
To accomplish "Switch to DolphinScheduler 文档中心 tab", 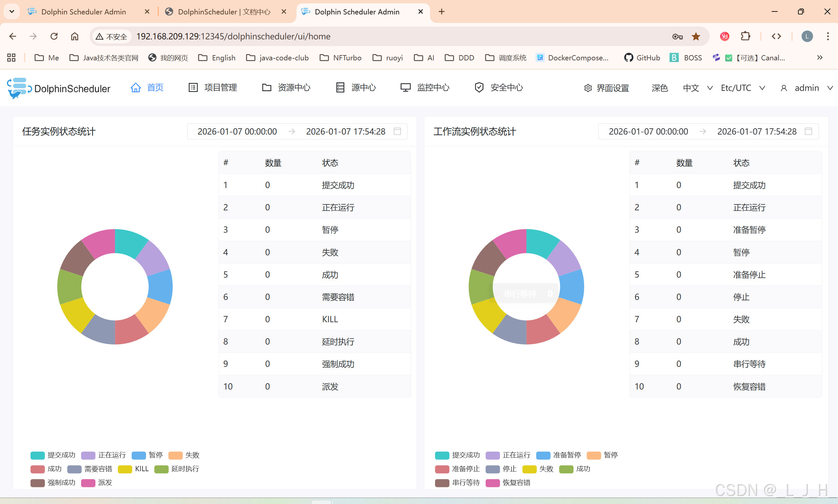I will 224,12.
